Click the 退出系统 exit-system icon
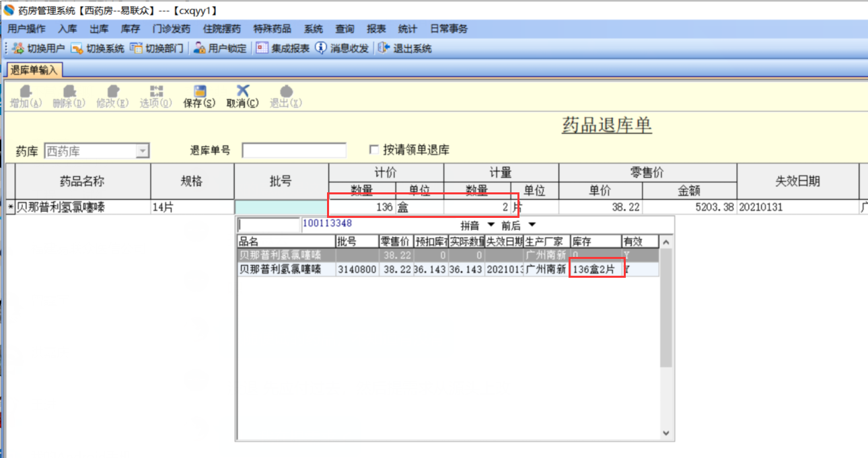 (x=384, y=48)
